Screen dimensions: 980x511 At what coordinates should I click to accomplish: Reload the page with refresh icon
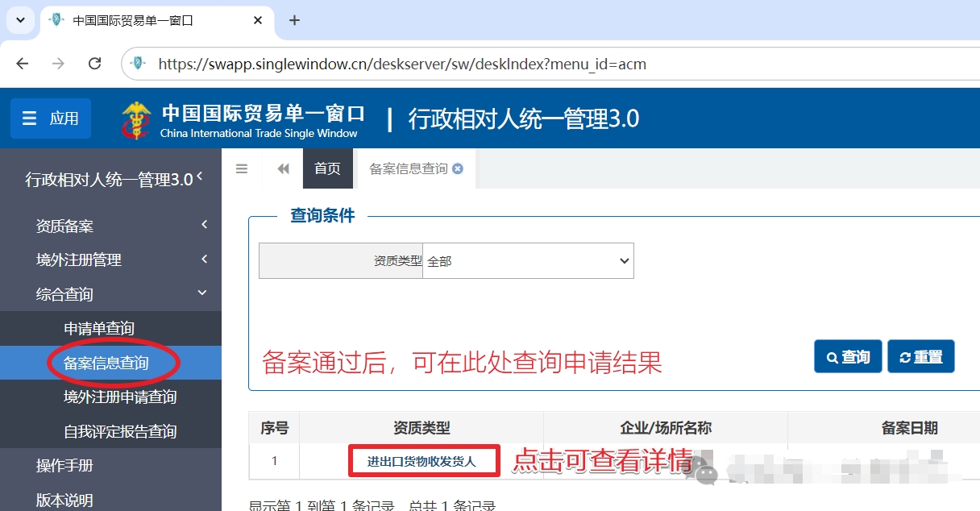tap(94, 64)
